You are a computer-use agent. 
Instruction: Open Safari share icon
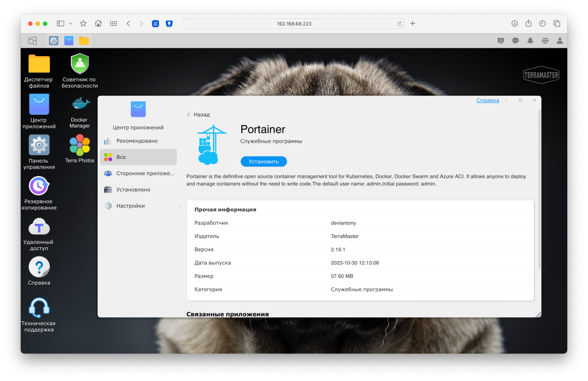528,23
